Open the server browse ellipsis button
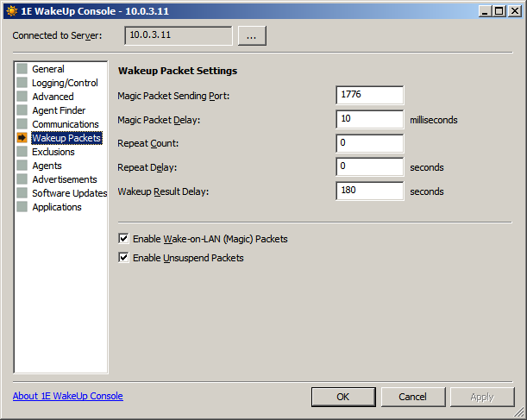This screenshot has height=420, width=527. 252,35
